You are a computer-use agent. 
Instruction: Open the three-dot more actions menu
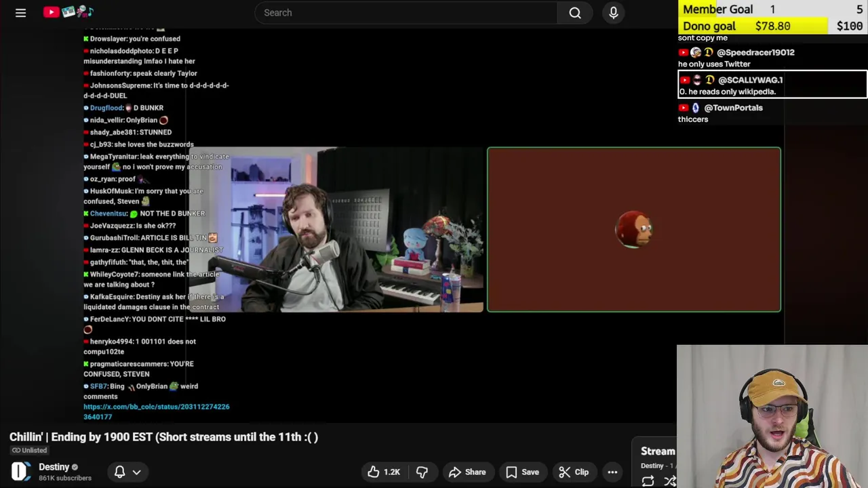pyautogui.click(x=612, y=472)
